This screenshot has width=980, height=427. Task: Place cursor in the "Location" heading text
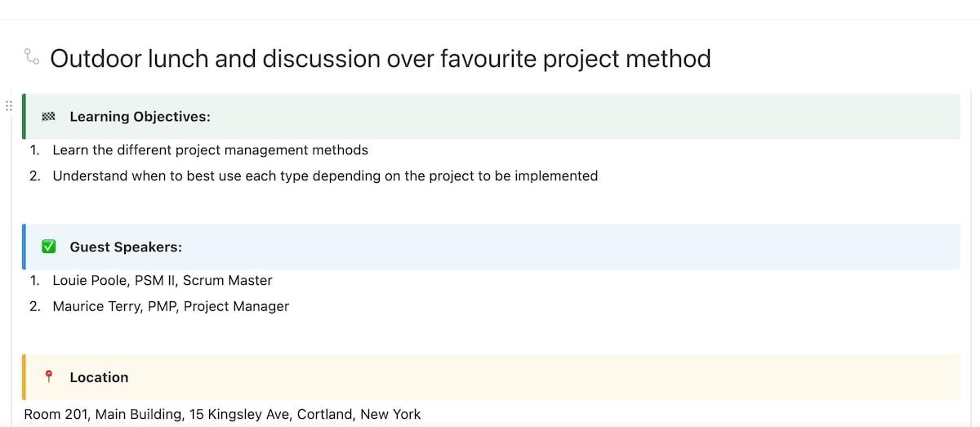click(99, 377)
